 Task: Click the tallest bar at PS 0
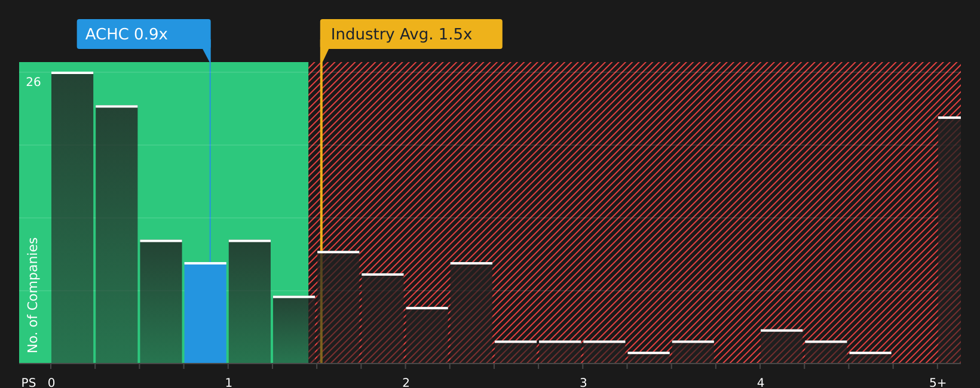[72, 217]
